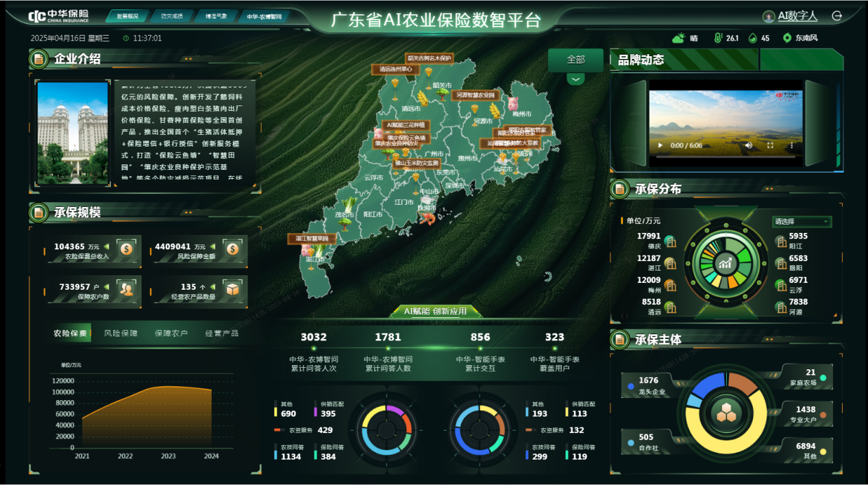Open the 防灾减损 navigation tab

click(172, 16)
